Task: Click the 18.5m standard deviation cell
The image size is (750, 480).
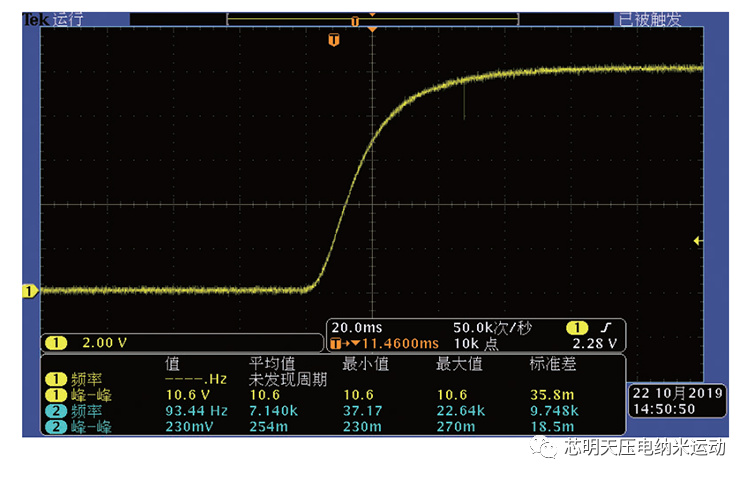Action: (552, 426)
